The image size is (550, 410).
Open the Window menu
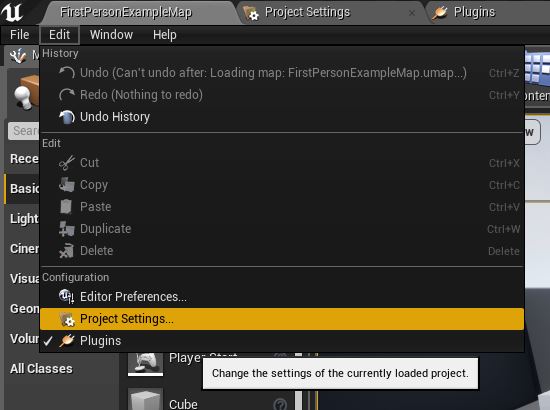pyautogui.click(x=111, y=35)
